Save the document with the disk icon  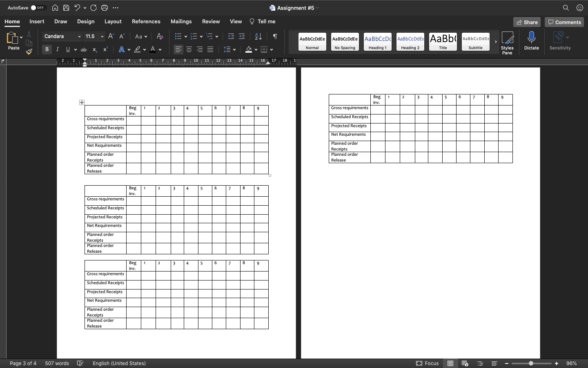point(66,8)
